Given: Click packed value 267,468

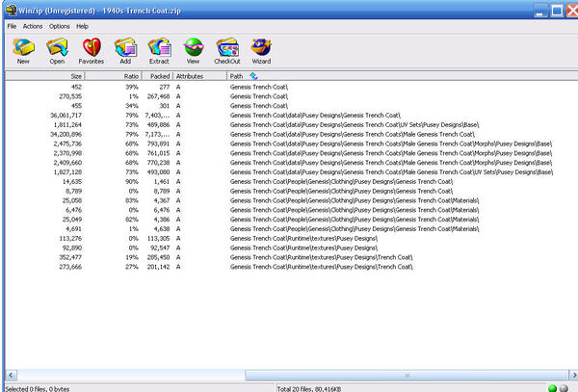Looking at the screenshot, I should (159, 96).
